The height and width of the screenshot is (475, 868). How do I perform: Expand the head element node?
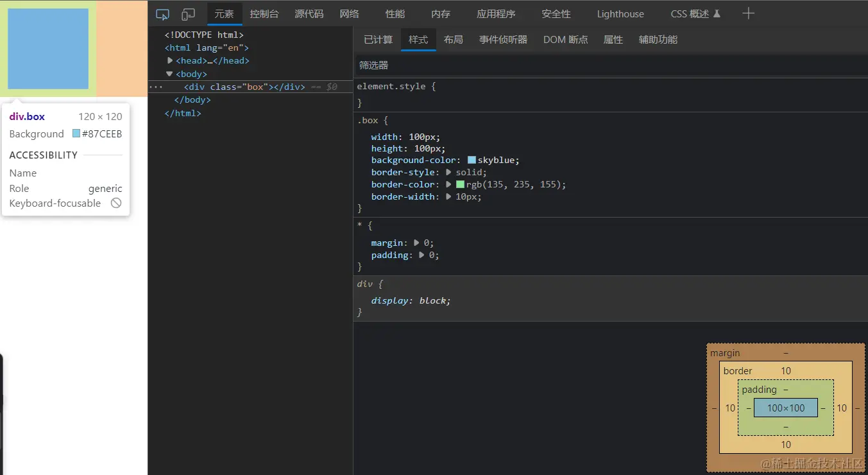pyautogui.click(x=171, y=60)
